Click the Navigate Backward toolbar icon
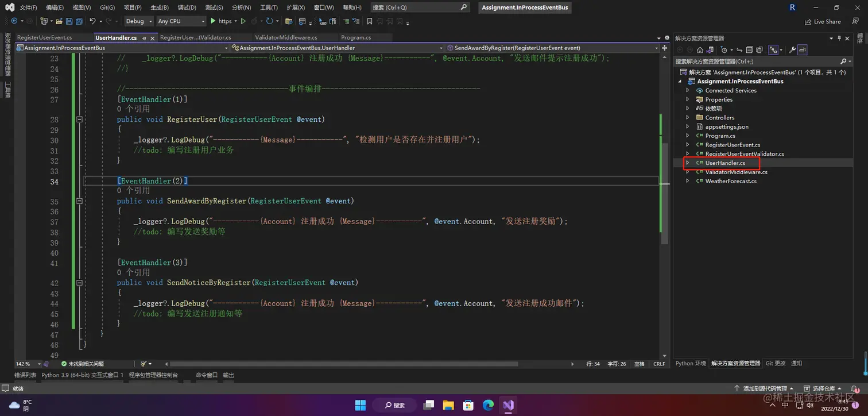The height and width of the screenshot is (416, 868). 14,21
